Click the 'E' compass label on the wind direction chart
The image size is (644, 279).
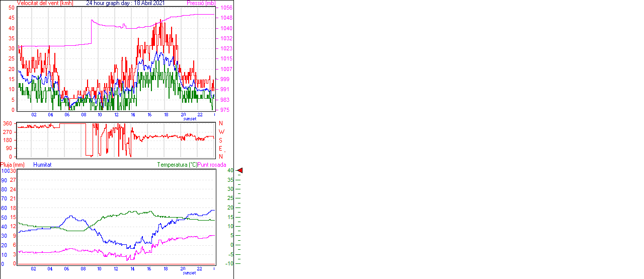(x=220, y=149)
